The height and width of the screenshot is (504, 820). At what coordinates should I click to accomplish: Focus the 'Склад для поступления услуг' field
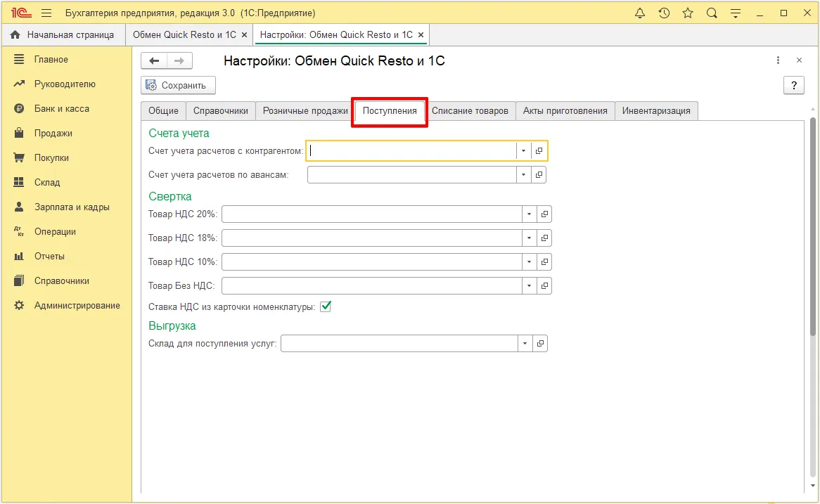(399, 344)
